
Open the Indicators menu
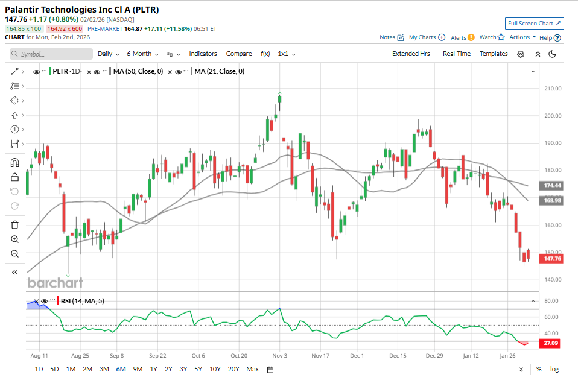tap(203, 54)
